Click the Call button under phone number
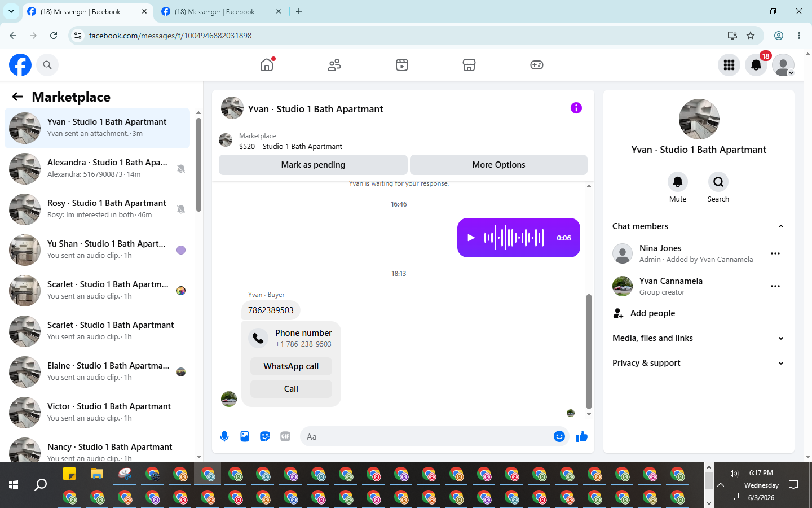The image size is (812, 508). 291,389
